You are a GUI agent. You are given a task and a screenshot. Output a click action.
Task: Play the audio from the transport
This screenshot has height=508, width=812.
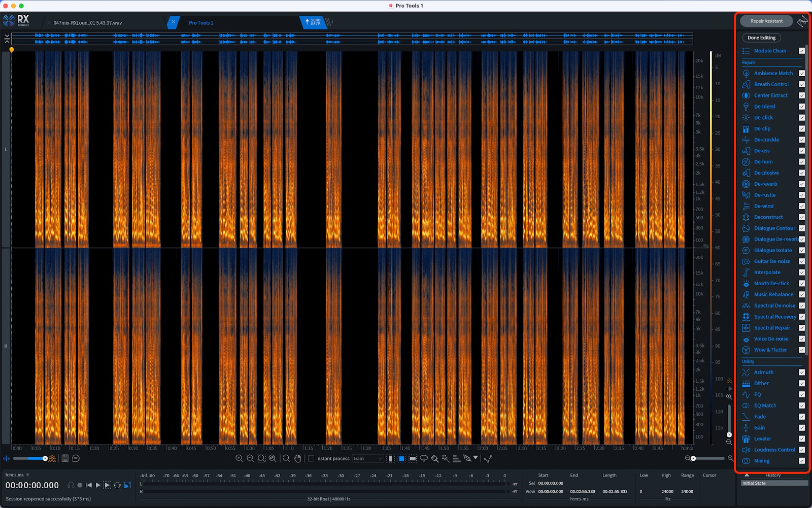[98, 485]
